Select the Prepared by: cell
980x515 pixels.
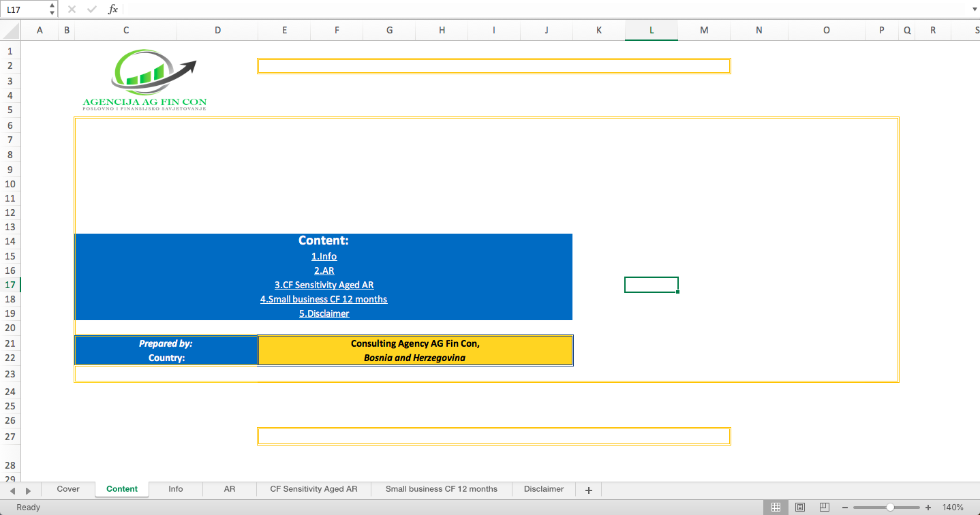166,343
